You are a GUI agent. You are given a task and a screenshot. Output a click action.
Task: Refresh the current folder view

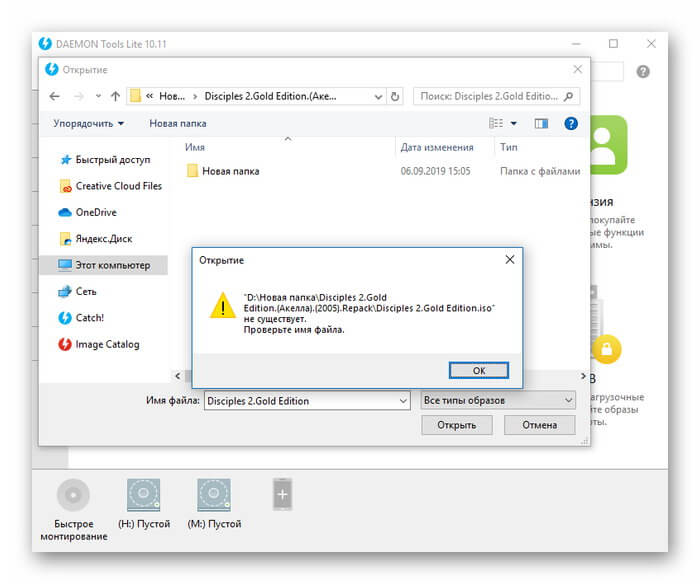[395, 96]
